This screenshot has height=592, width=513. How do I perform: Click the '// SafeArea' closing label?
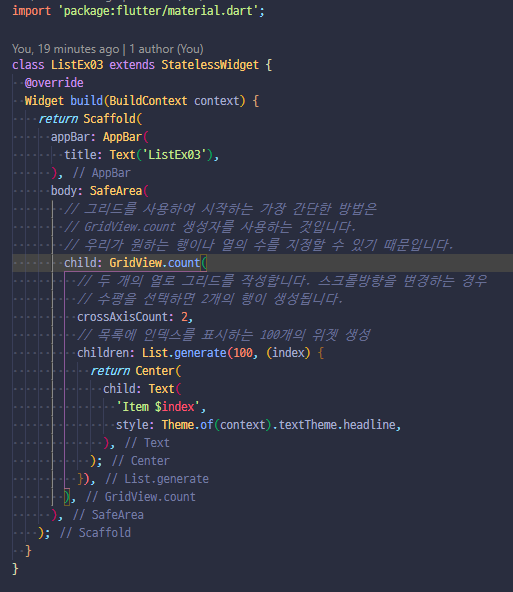(x=108, y=515)
